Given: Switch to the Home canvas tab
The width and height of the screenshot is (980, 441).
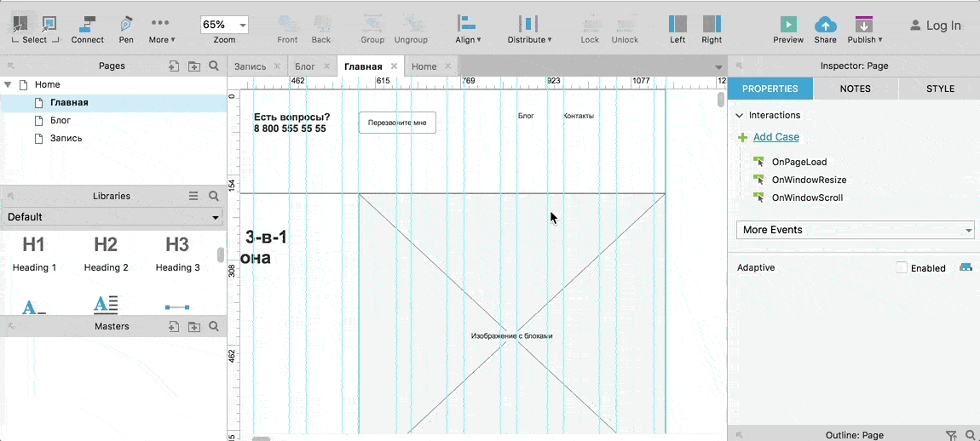Looking at the screenshot, I should click(x=424, y=66).
